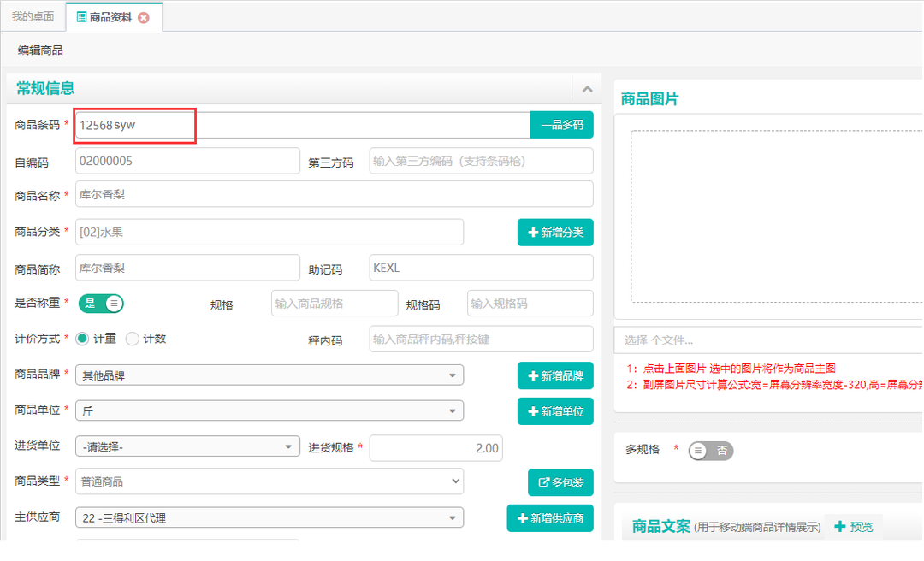The image size is (924, 561).
Task: Expand the 进货单位 dropdown
Action: point(187,446)
